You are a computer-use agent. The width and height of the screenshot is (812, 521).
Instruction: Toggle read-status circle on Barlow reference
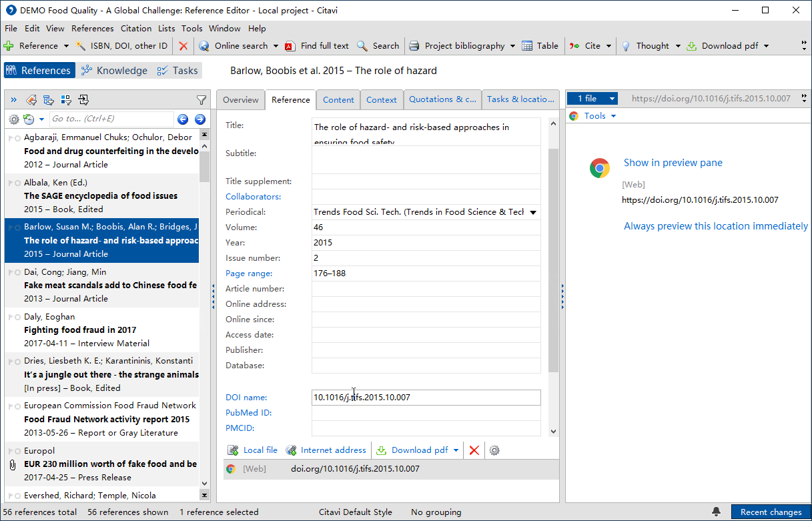tap(17, 227)
